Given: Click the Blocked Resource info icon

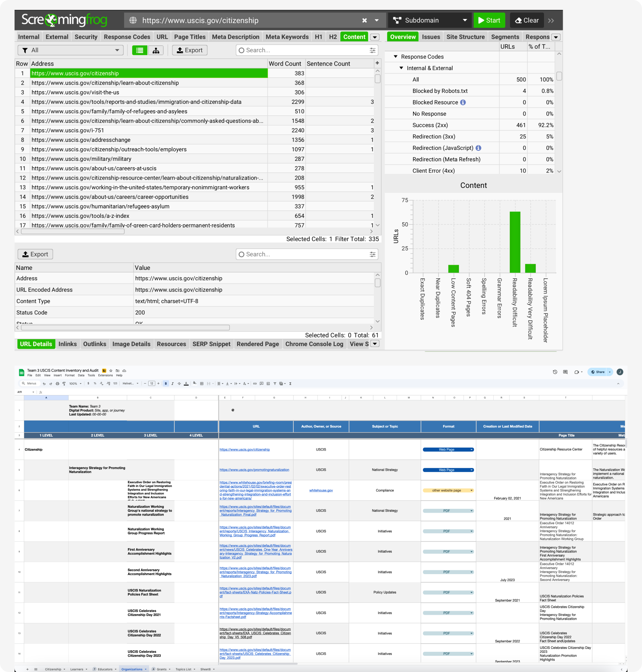Looking at the screenshot, I should (x=463, y=102).
